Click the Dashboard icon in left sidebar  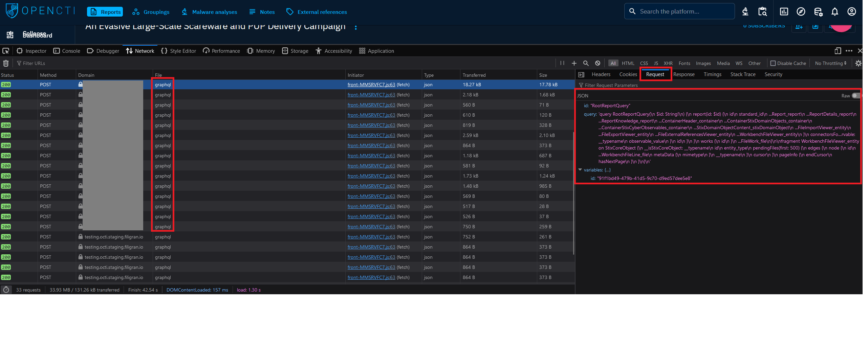(10, 34)
